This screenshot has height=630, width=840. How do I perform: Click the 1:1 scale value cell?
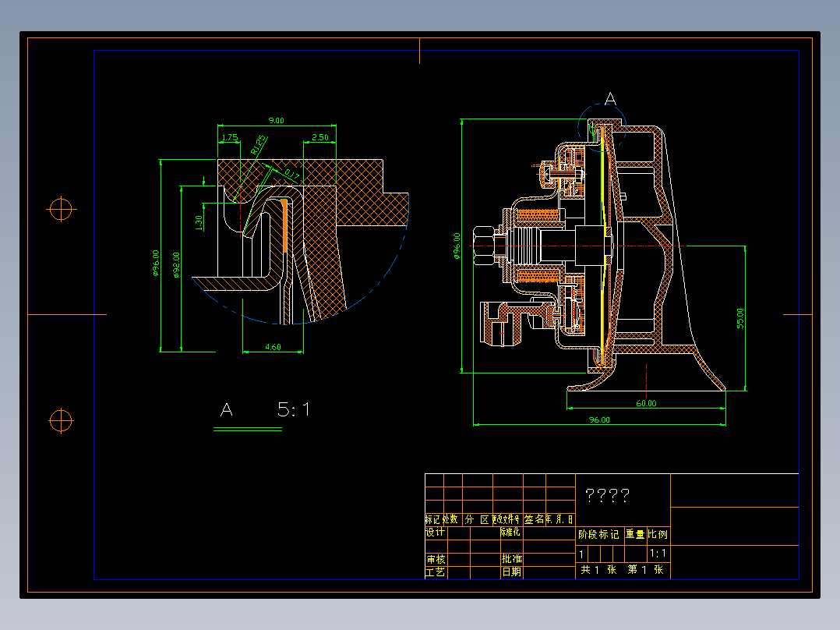click(x=658, y=554)
